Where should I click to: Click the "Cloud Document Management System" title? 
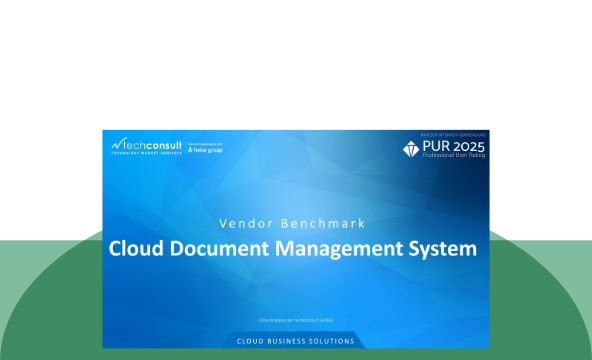click(x=293, y=248)
